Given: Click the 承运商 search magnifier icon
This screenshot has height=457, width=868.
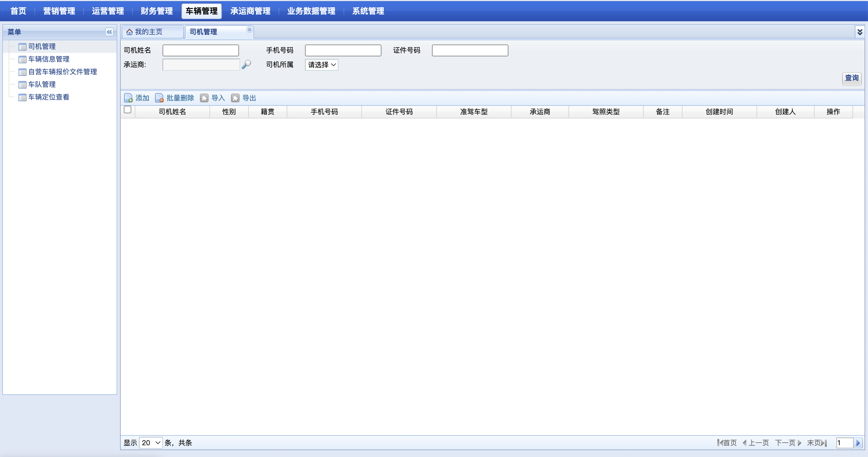Looking at the screenshot, I should pos(246,64).
